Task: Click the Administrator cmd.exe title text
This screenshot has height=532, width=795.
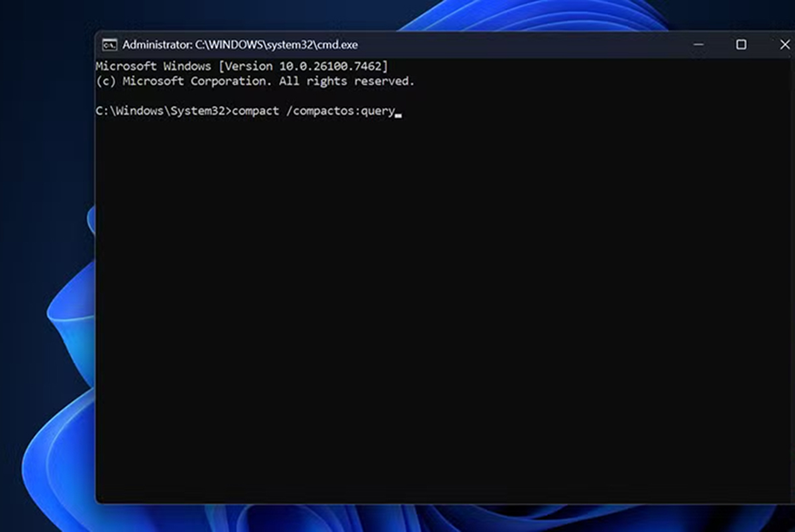Action: coord(240,45)
